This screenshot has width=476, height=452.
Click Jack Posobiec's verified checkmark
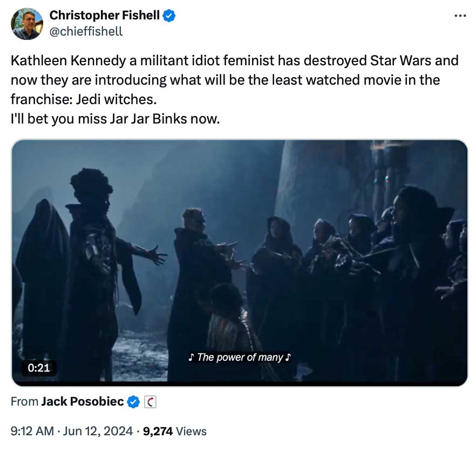point(132,401)
